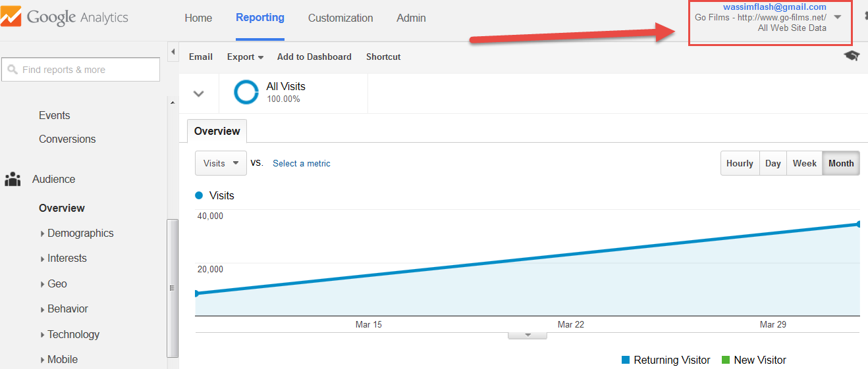Click the rightmost data point on the Visits line
The height and width of the screenshot is (369, 868).
click(x=859, y=224)
